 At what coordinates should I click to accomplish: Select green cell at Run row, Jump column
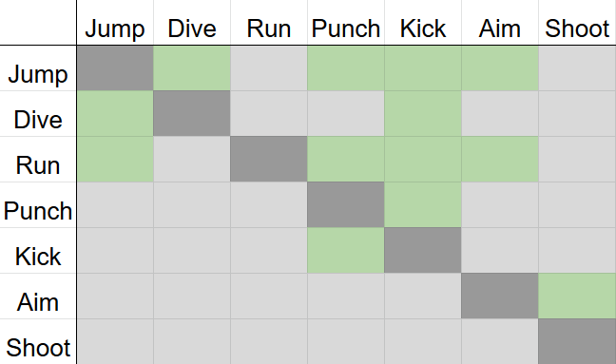click(x=115, y=160)
